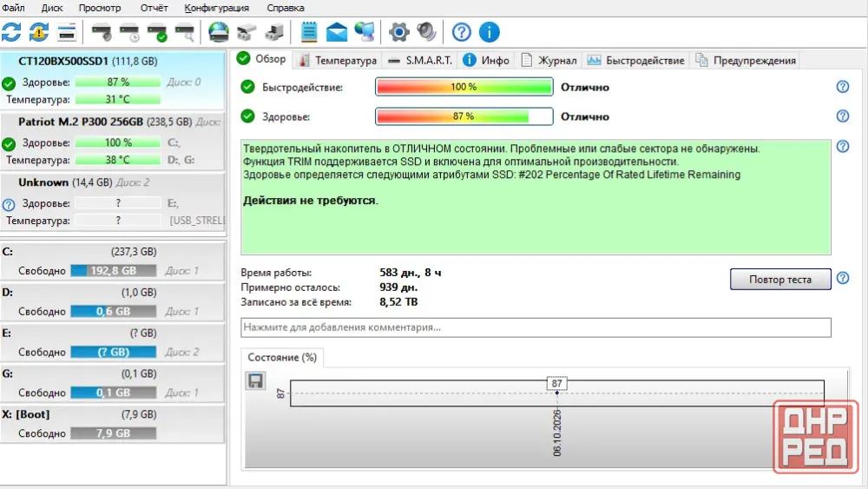The width and height of the screenshot is (868, 489).
Task: Select the D: partition entry
Action: click(112, 301)
